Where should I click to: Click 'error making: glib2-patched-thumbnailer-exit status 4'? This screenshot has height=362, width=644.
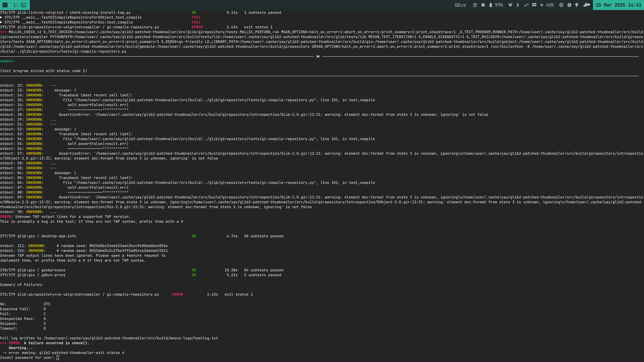point(63,353)
